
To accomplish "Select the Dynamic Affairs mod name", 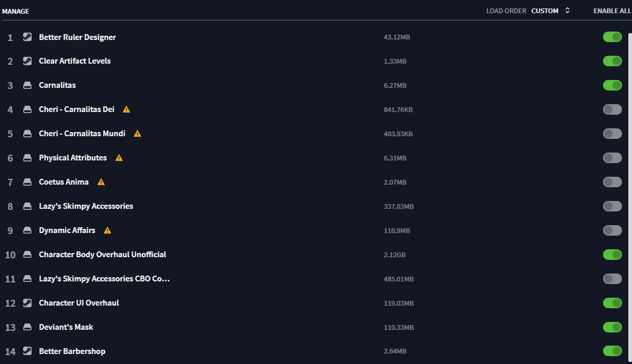I will coord(67,230).
